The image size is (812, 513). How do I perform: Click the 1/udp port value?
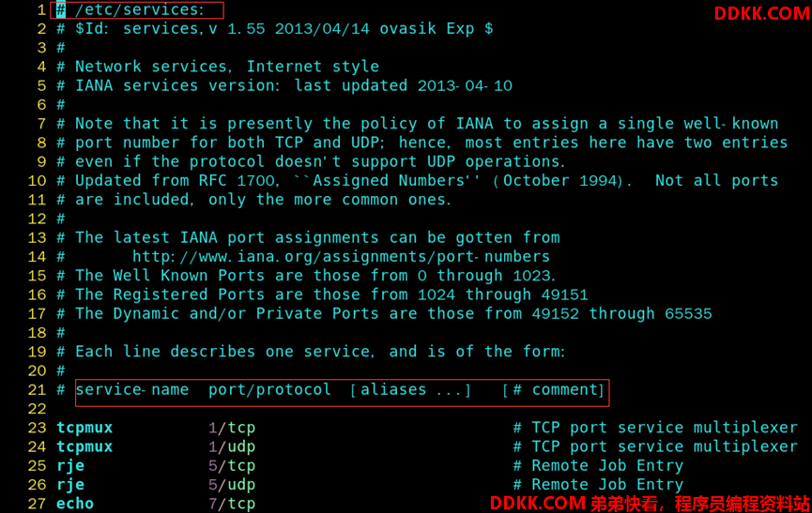(x=232, y=446)
